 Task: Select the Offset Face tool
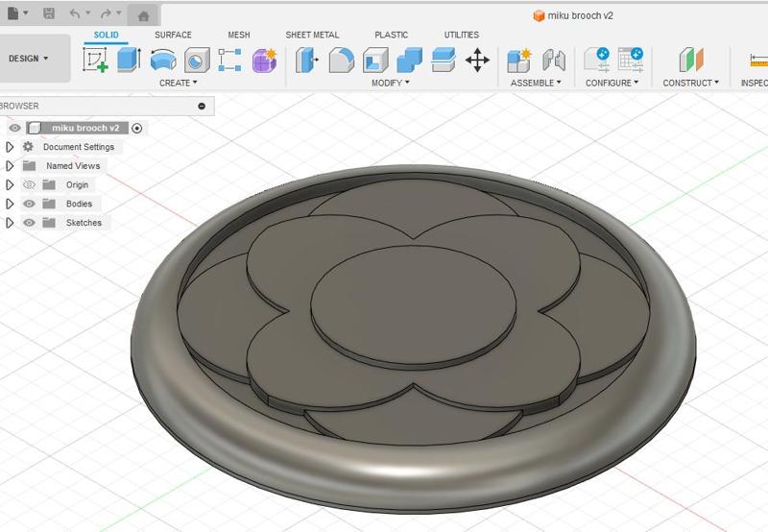pos(444,60)
